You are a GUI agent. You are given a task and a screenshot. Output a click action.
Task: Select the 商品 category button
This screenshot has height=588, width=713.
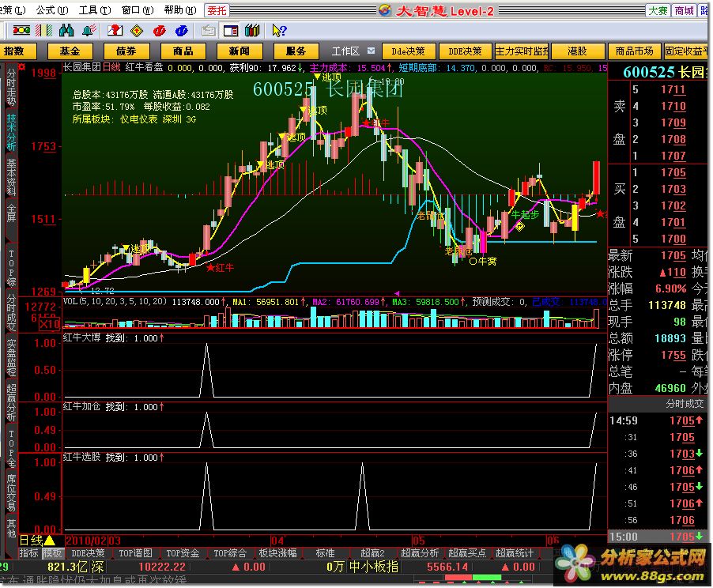click(183, 51)
